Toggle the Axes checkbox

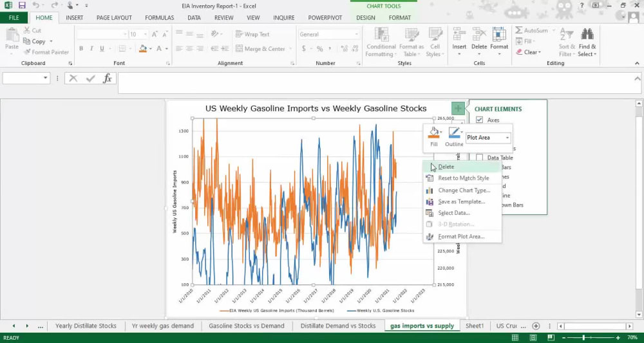coord(479,120)
